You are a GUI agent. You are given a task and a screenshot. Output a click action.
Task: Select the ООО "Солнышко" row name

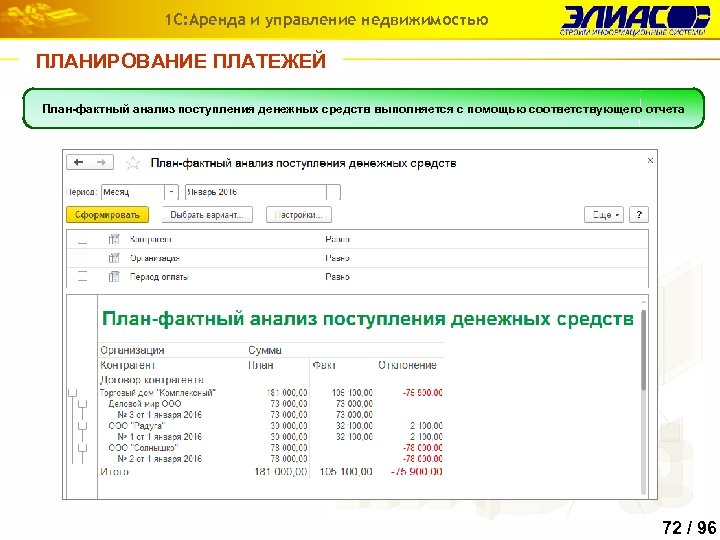[x=143, y=448]
